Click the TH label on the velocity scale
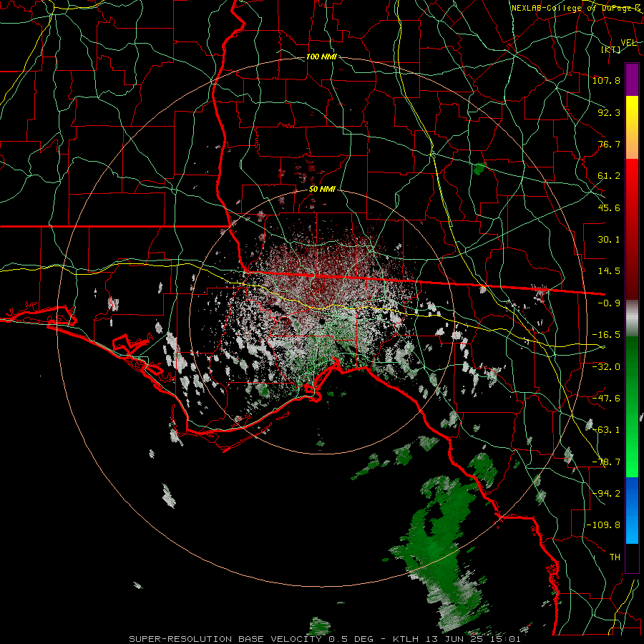This screenshot has width=644, height=644. pyautogui.click(x=615, y=557)
